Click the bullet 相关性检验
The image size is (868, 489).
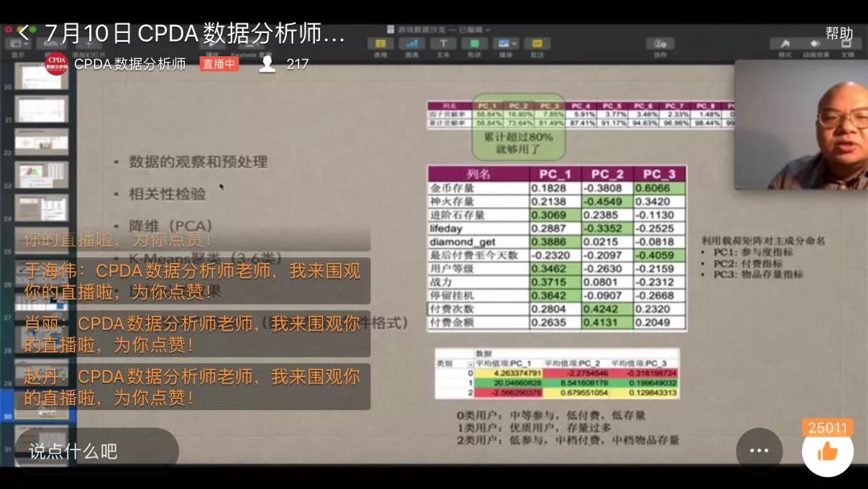click(x=167, y=194)
